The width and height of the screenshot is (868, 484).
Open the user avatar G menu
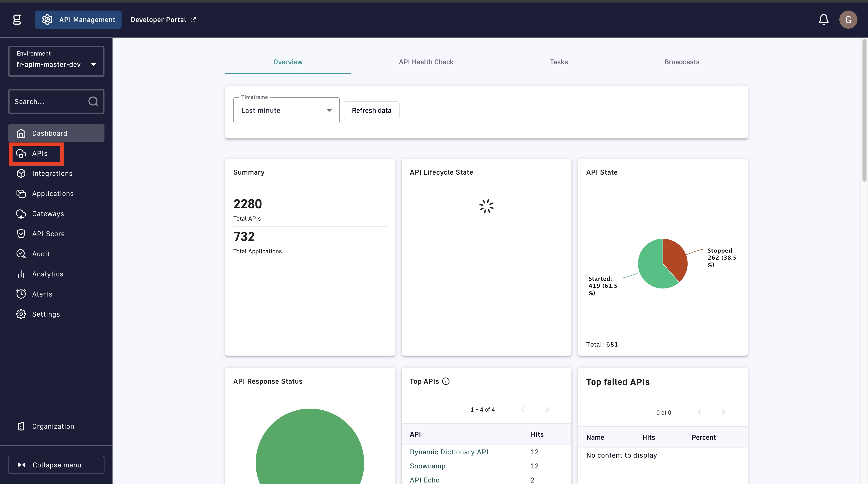point(848,20)
